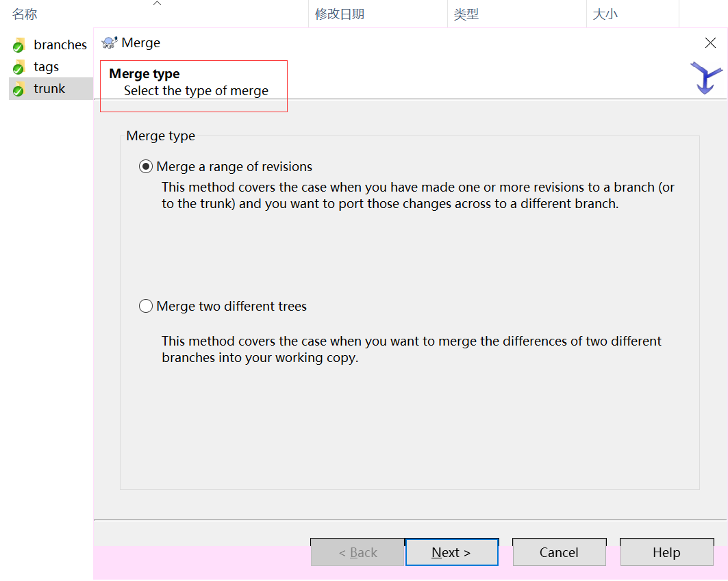Click the blue merge arrows icon
The height and width of the screenshot is (581, 728).
click(705, 77)
